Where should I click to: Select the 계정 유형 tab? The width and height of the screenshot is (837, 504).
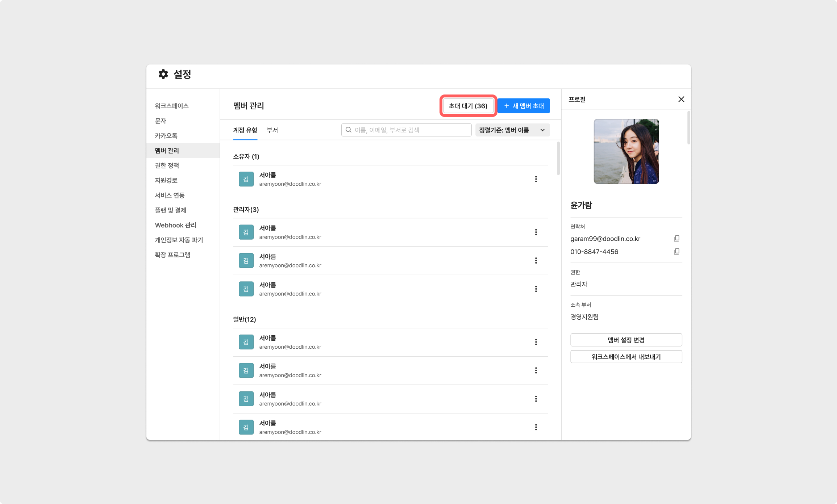coord(245,130)
